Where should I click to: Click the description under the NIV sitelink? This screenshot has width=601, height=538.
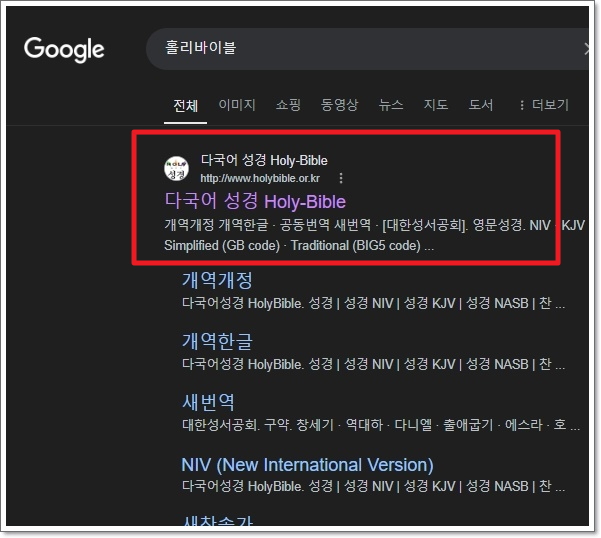click(x=373, y=487)
